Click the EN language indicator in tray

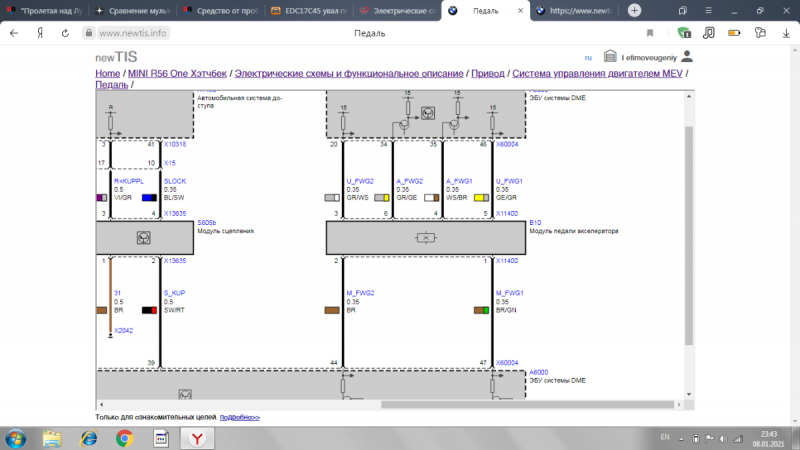[x=665, y=437]
